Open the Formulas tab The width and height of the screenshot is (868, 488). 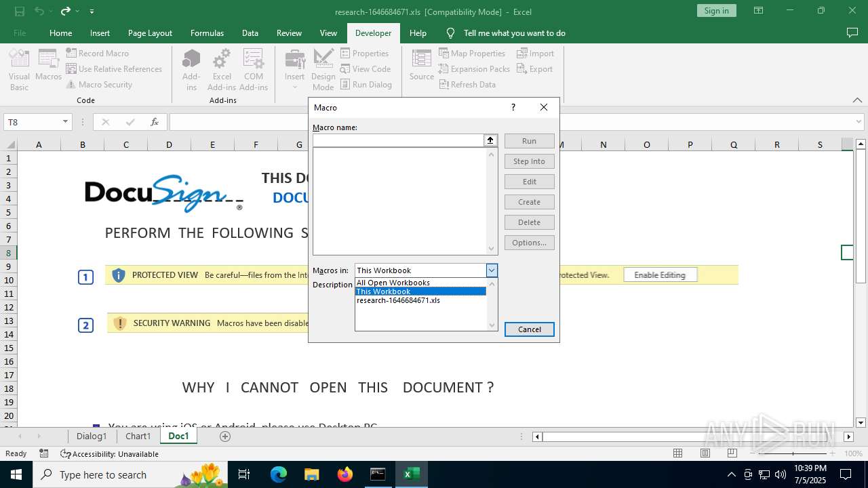[207, 33]
